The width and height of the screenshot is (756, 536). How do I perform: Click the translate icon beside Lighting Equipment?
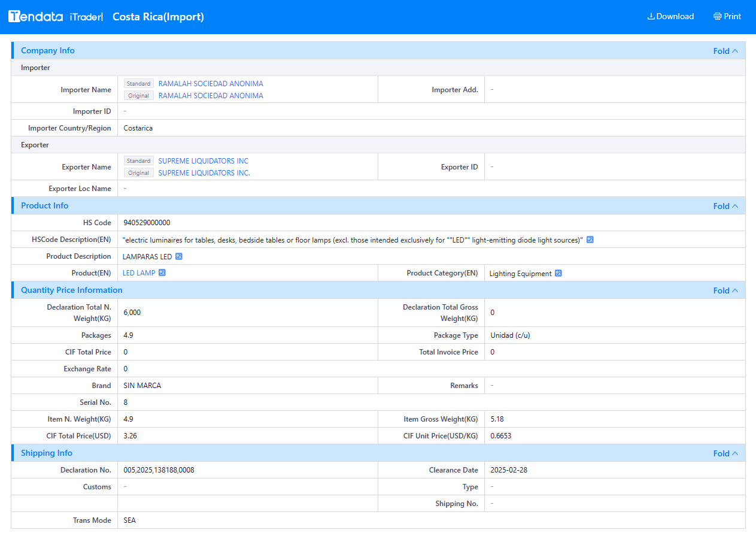(558, 273)
